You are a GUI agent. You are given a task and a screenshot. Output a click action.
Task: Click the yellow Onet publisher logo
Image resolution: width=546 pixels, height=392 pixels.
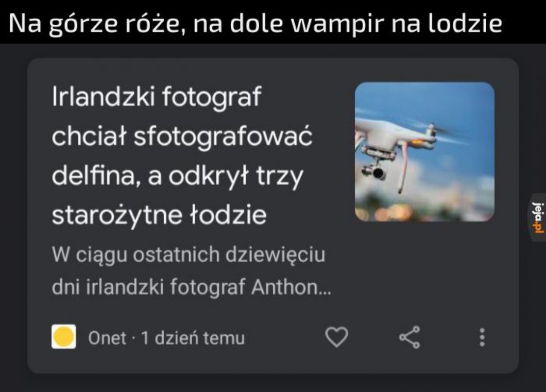64,337
